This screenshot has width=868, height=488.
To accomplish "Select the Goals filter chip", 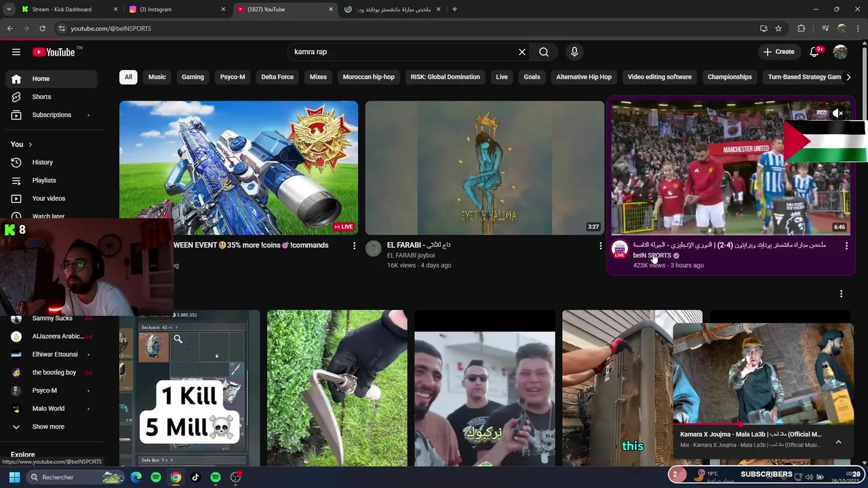I will point(532,77).
